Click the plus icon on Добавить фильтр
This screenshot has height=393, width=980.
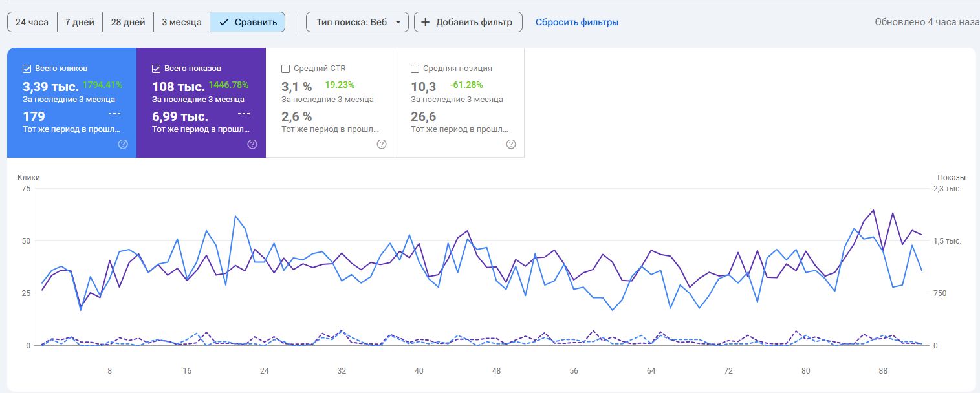click(x=426, y=22)
